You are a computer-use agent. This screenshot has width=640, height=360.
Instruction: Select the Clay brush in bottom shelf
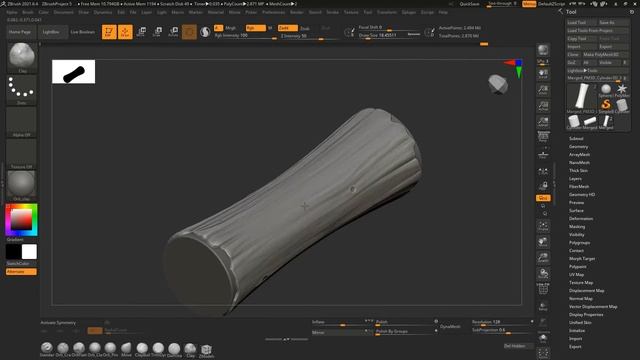click(x=190, y=349)
